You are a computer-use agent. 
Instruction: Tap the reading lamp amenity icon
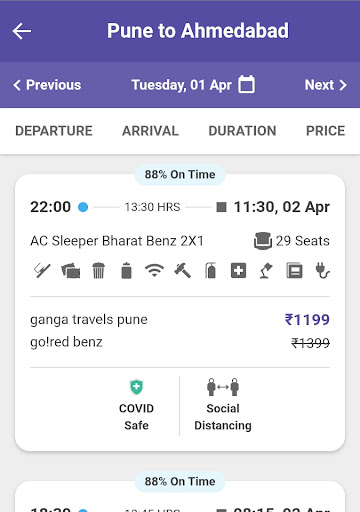(x=266, y=270)
